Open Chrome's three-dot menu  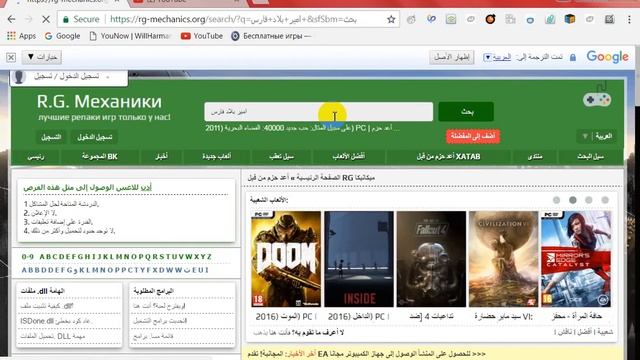[x=629, y=19]
